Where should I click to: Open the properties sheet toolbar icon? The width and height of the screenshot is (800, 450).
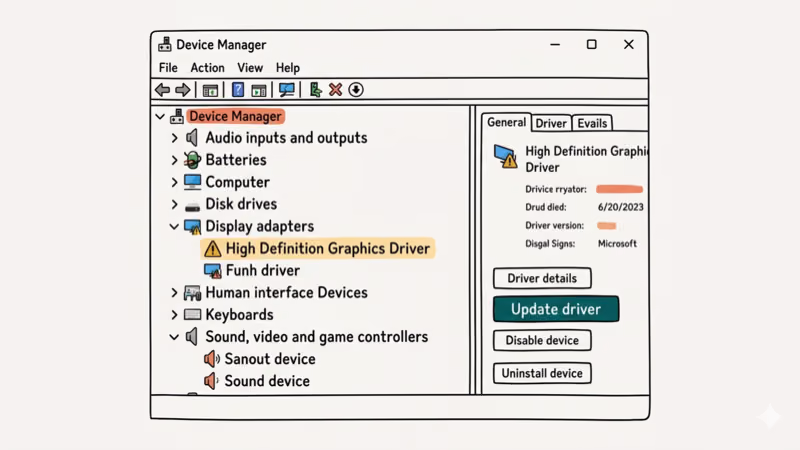tap(210, 90)
